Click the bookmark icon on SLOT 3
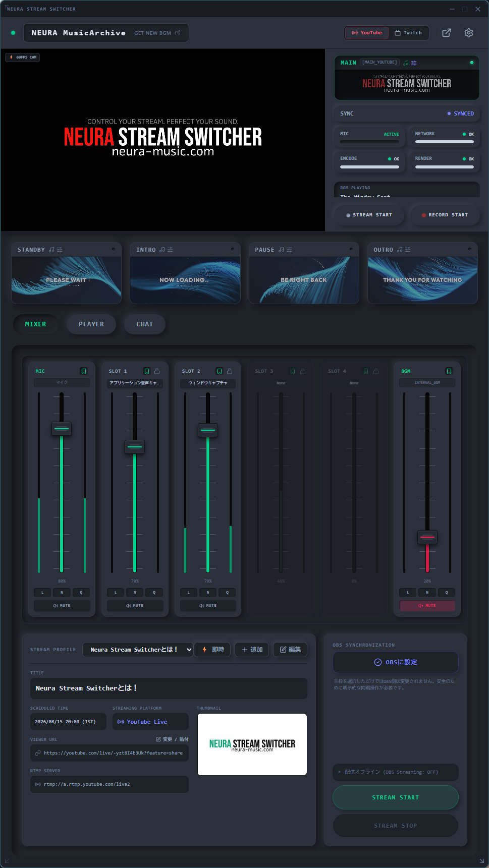The image size is (489, 868). 293,371
